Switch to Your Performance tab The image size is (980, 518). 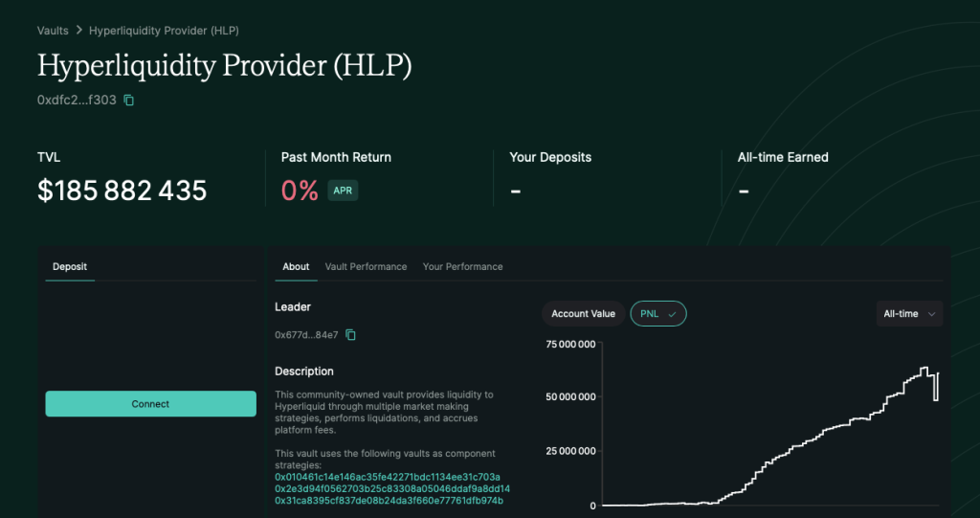tap(462, 266)
